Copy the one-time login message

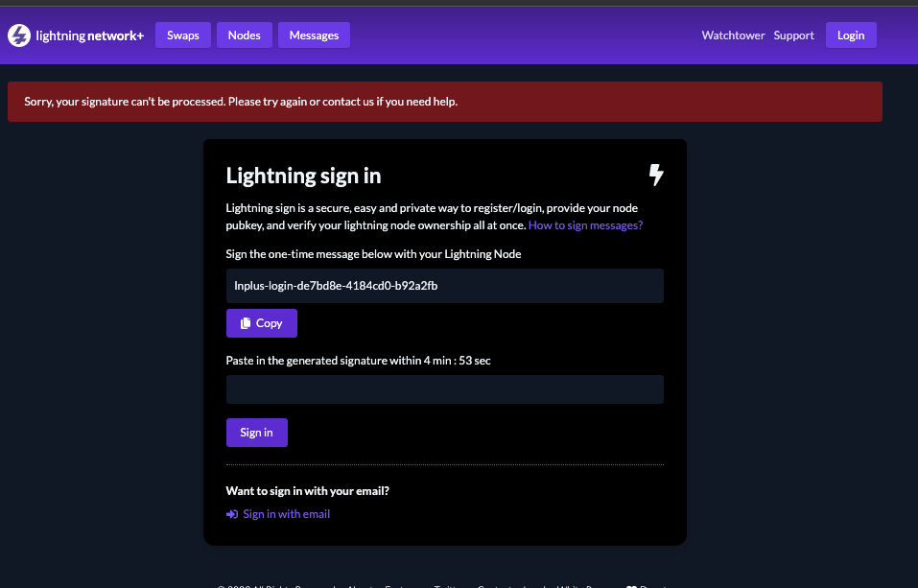pyautogui.click(x=262, y=323)
